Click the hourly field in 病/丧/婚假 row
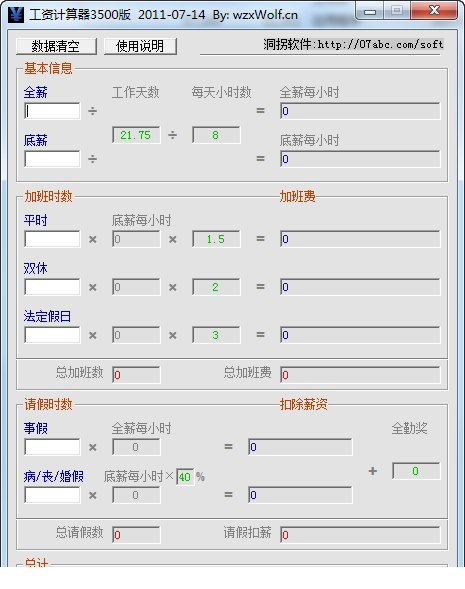 pyautogui.click(x=136, y=495)
